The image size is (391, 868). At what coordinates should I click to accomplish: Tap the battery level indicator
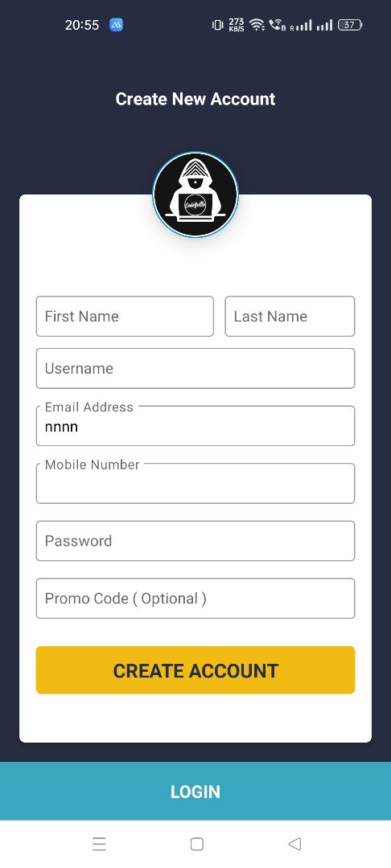click(x=350, y=25)
